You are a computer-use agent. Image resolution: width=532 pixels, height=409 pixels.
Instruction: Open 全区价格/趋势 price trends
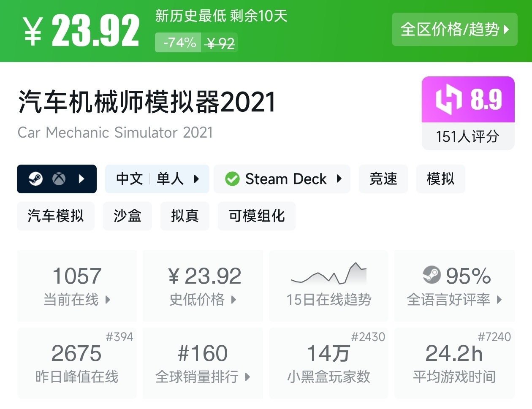coord(454,30)
